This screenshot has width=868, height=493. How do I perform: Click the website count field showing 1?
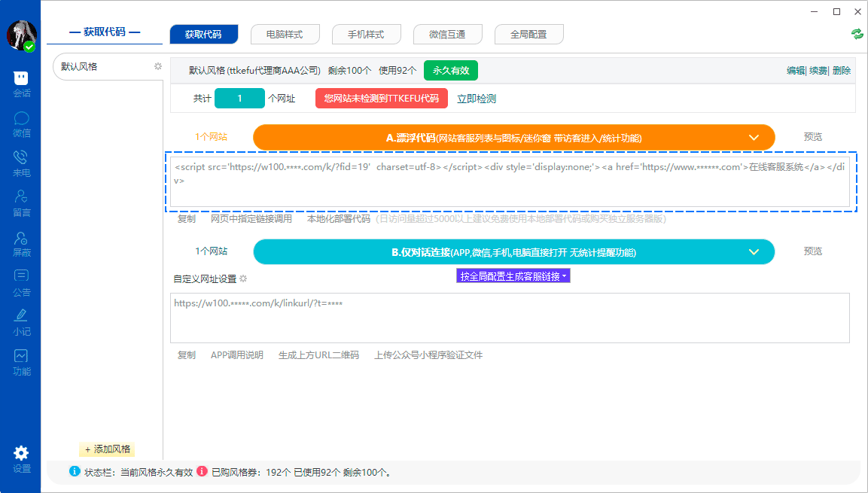point(239,99)
